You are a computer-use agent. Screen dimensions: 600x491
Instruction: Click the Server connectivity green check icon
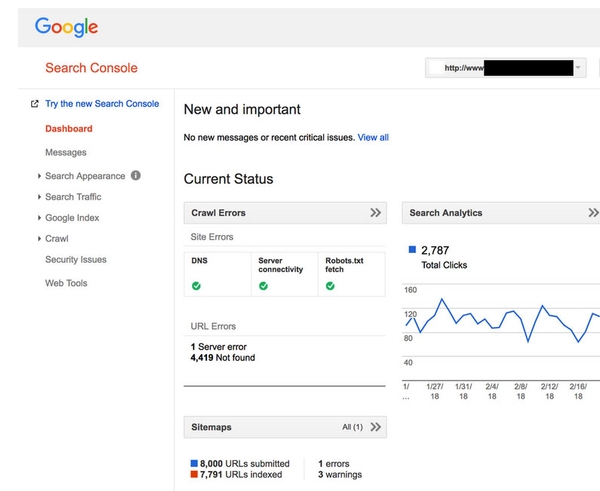point(263,286)
